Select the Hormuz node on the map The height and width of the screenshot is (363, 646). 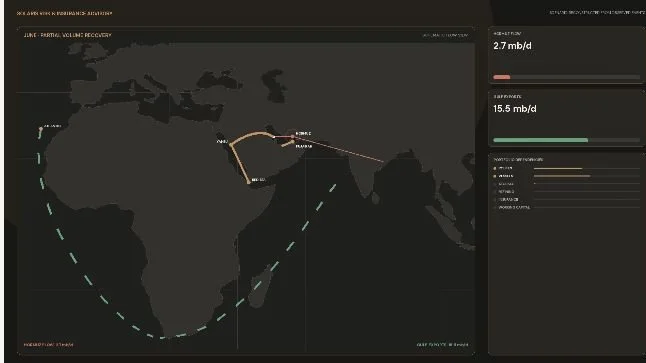click(x=293, y=136)
